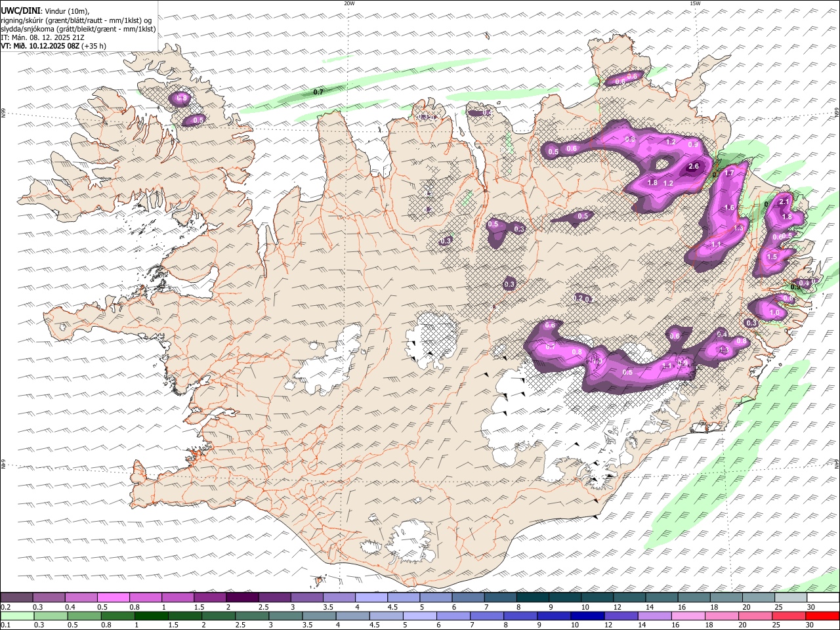
Task: Click the '20W' longitude label
Action: coord(349,3)
